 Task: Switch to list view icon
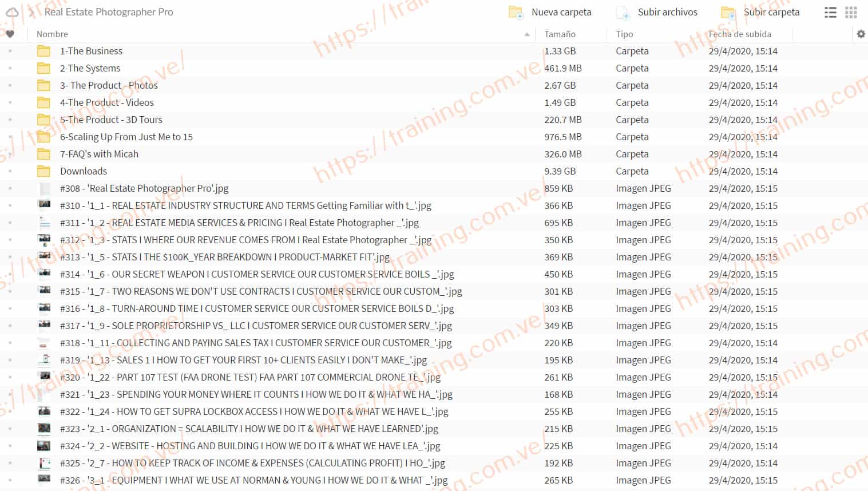[830, 12]
